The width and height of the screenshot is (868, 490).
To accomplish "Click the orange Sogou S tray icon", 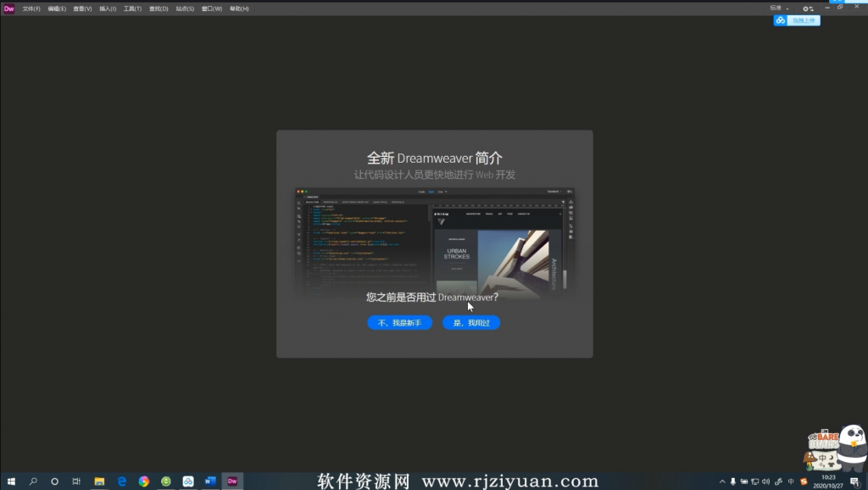I will [x=804, y=482].
